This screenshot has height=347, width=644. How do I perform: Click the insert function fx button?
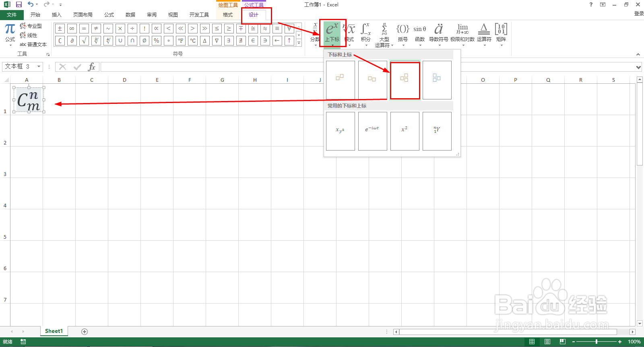pos(91,67)
